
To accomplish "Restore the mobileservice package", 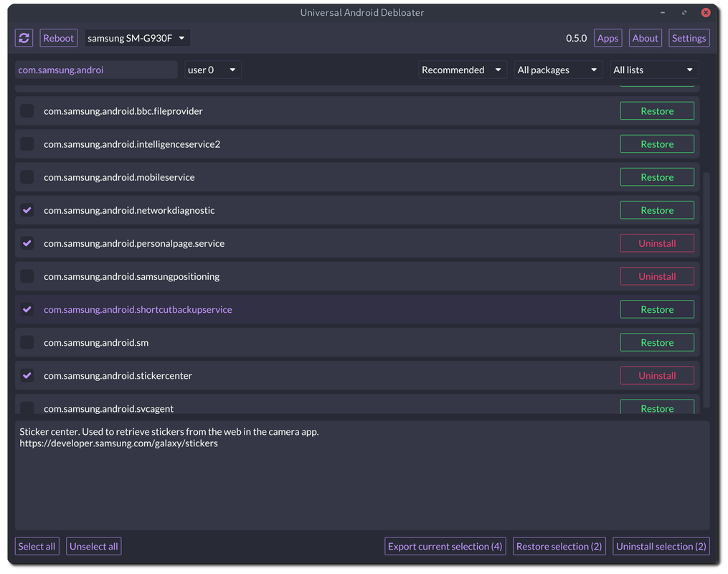I will pyautogui.click(x=657, y=177).
